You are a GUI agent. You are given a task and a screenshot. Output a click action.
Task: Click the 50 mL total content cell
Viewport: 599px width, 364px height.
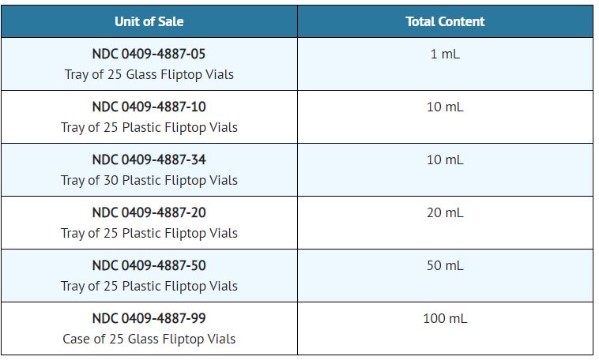445,265
